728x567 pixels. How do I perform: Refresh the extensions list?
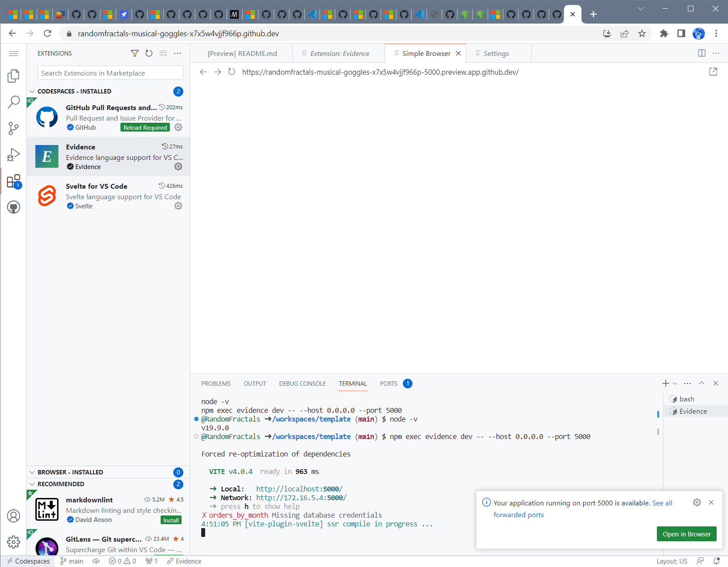click(x=149, y=53)
